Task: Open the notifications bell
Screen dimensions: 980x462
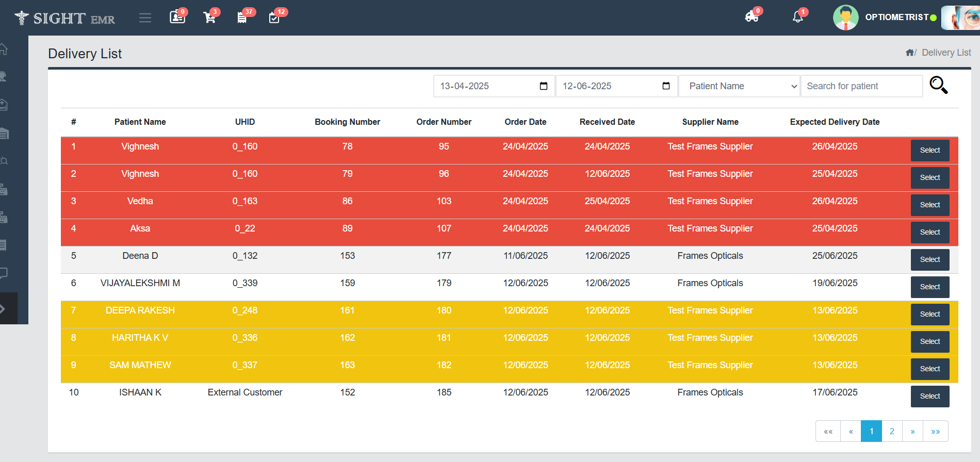Action: 797,17
